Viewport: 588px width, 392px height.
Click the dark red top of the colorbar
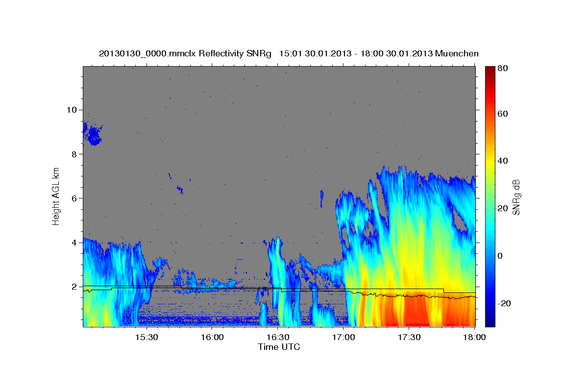click(490, 71)
